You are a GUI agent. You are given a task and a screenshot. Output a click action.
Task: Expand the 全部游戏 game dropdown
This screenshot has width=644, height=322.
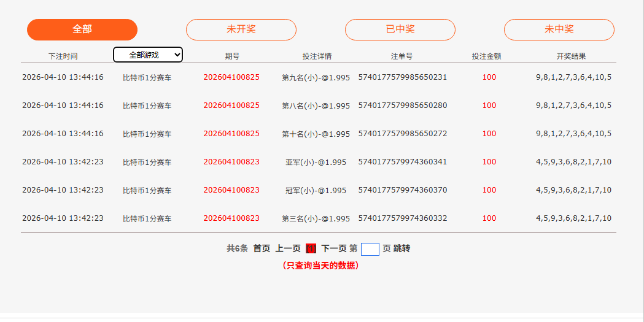pos(148,55)
